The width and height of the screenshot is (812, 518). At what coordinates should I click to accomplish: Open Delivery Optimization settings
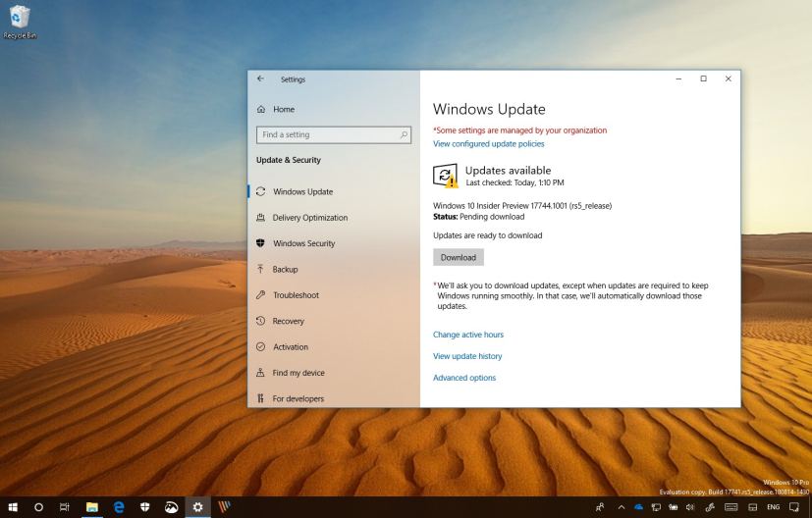click(x=301, y=218)
